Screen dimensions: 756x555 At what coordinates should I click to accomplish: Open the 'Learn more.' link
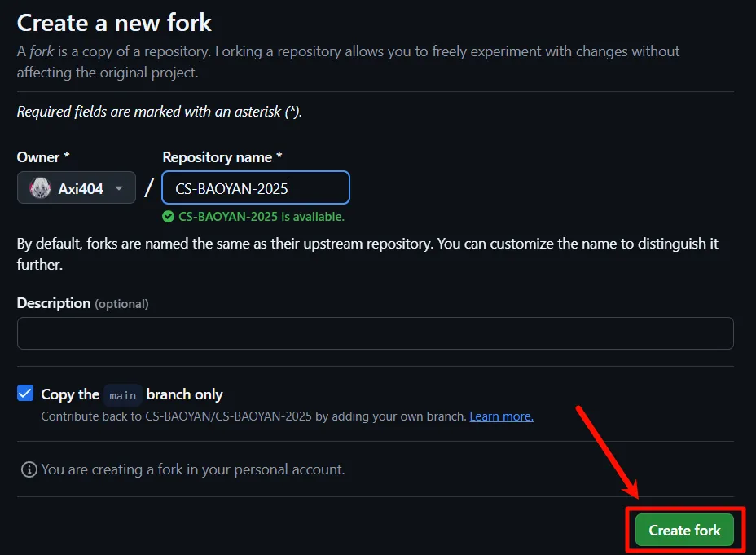(x=501, y=416)
